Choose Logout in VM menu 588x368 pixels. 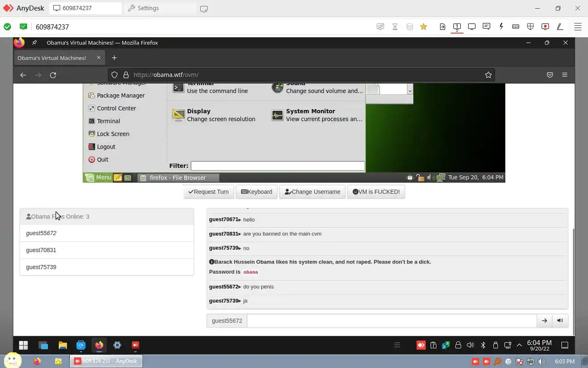point(102,147)
